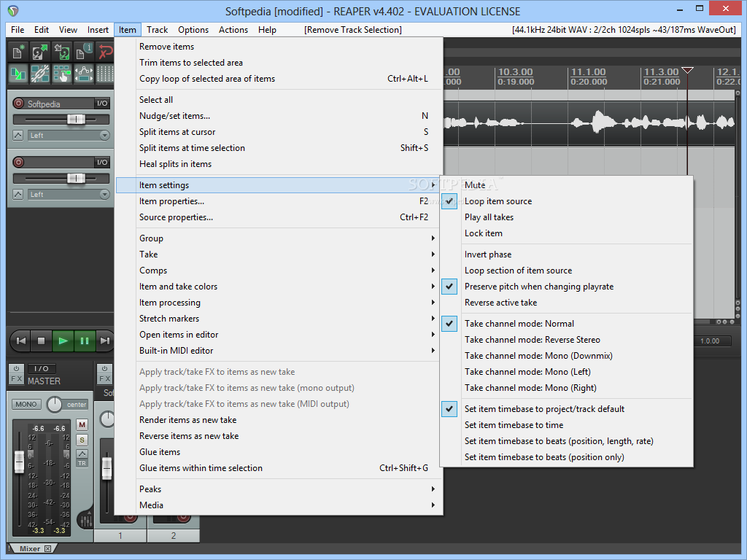Expand the Peaks submenu

[278, 489]
